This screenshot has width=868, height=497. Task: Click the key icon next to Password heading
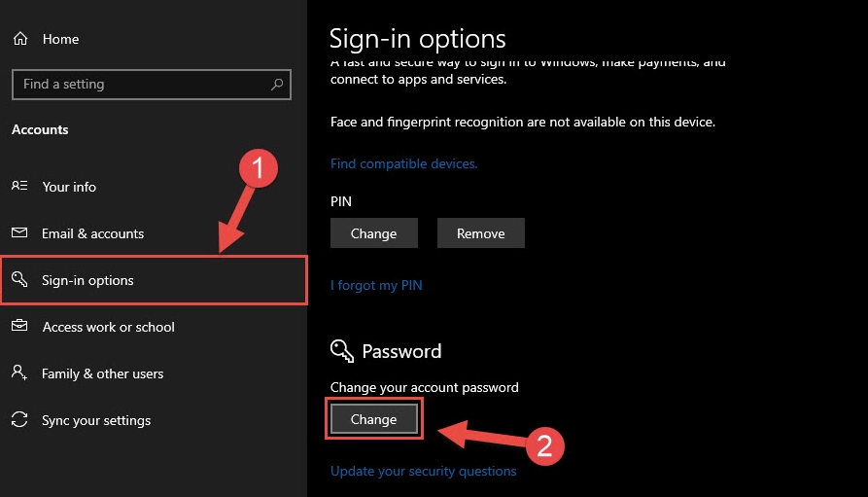[x=340, y=351]
